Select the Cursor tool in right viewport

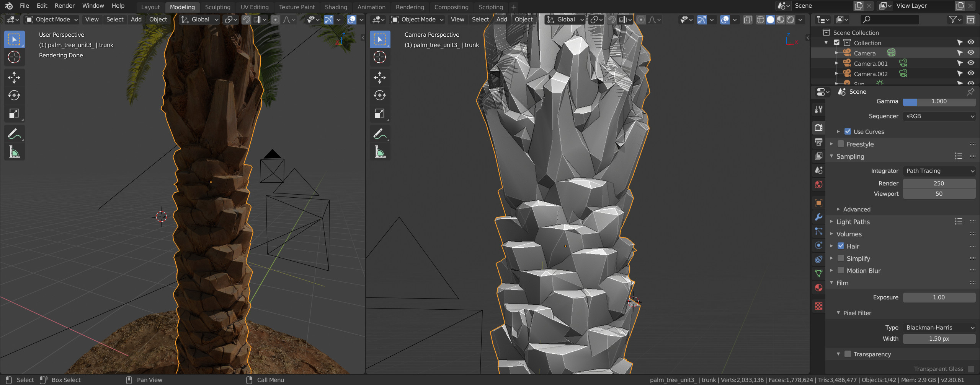coord(380,57)
